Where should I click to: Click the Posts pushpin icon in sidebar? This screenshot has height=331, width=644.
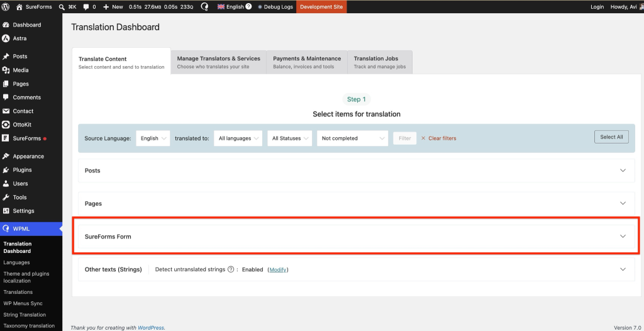pos(6,57)
